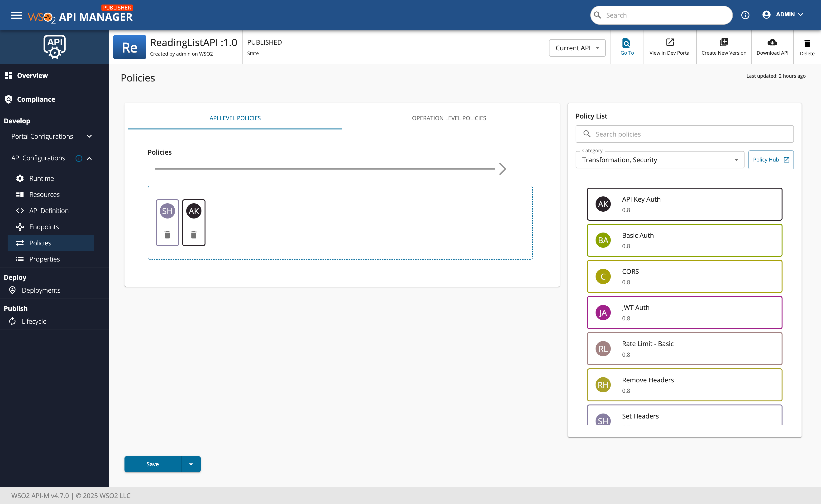Delete the attached AK policy

pos(194,235)
